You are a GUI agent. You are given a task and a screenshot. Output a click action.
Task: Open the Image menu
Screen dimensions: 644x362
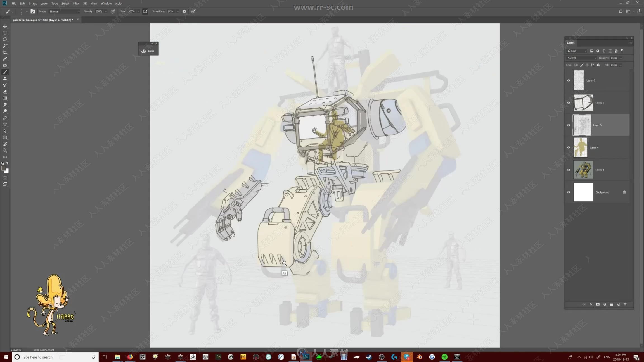33,4
